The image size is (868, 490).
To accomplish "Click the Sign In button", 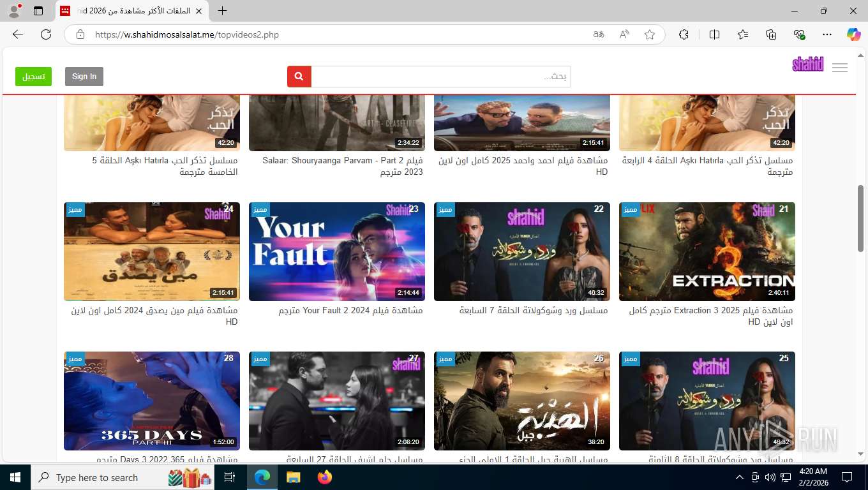I will coord(84,77).
